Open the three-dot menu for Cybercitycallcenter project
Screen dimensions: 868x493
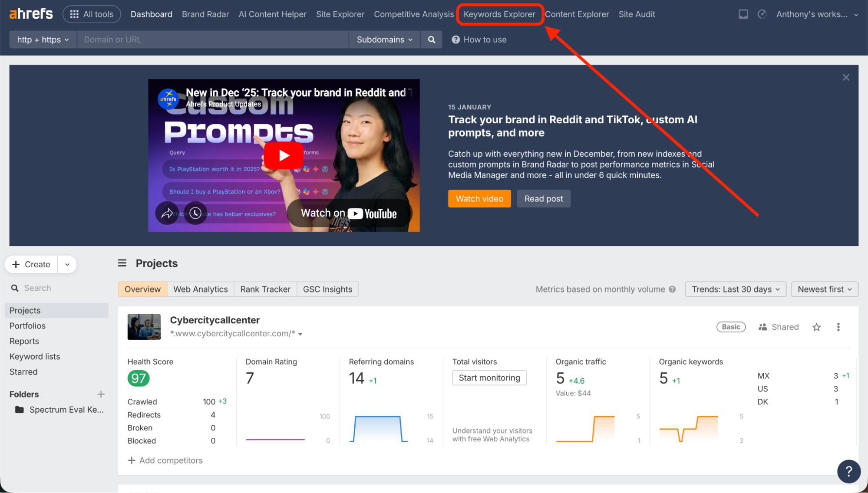point(838,327)
